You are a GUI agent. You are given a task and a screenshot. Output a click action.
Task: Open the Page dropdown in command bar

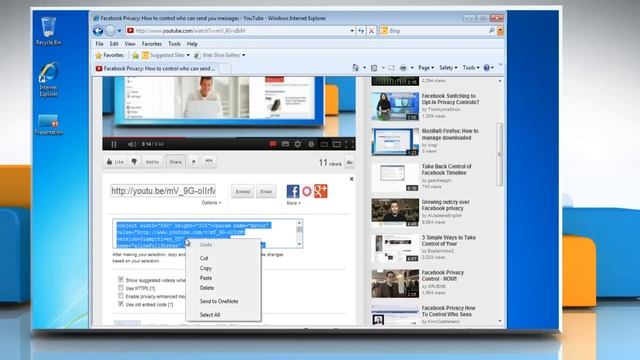(x=426, y=68)
